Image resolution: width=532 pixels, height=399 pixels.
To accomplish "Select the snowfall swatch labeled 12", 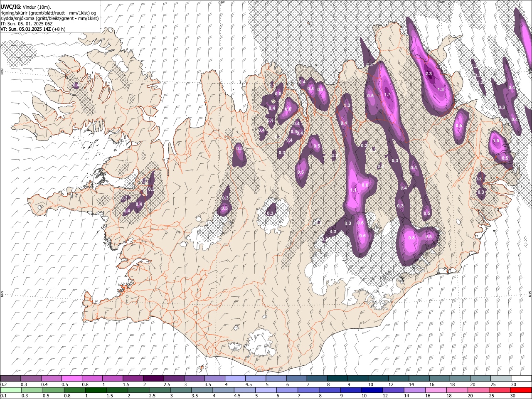I will (x=398, y=379).
